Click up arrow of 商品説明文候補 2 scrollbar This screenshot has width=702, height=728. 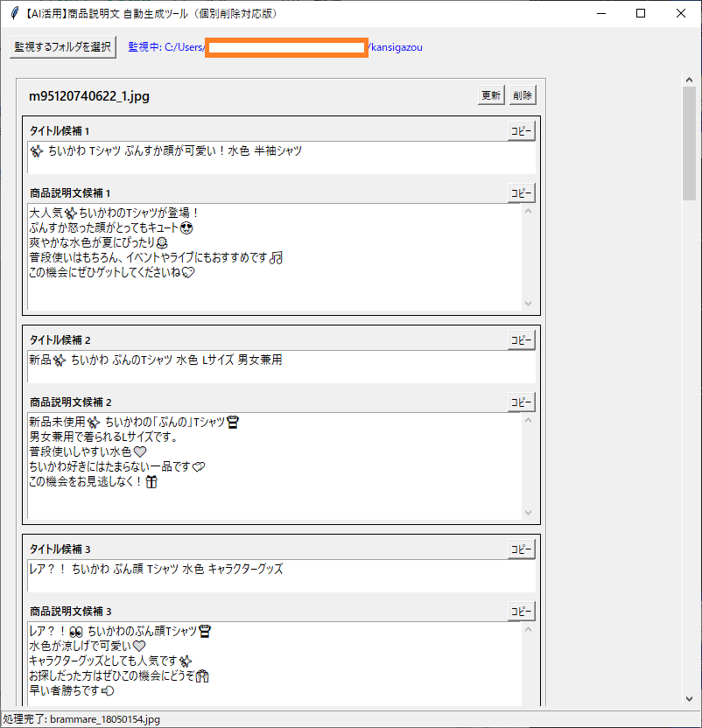[528, 420]
